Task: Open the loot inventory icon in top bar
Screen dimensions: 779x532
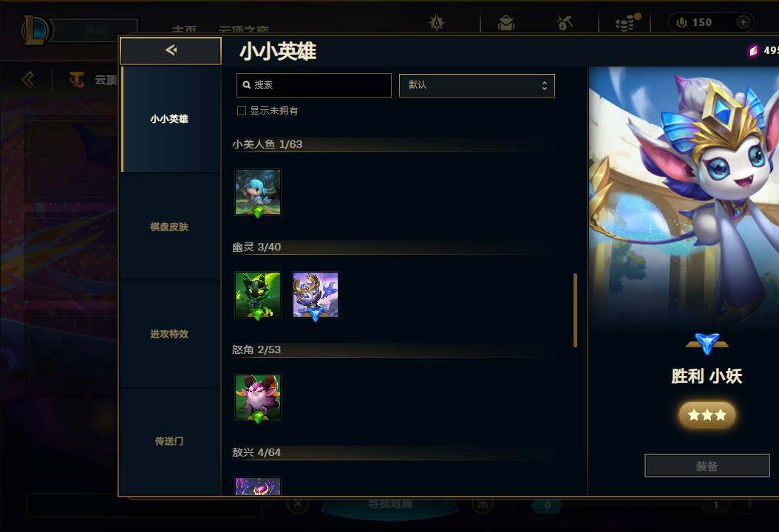Action: (x=506, y=23)
